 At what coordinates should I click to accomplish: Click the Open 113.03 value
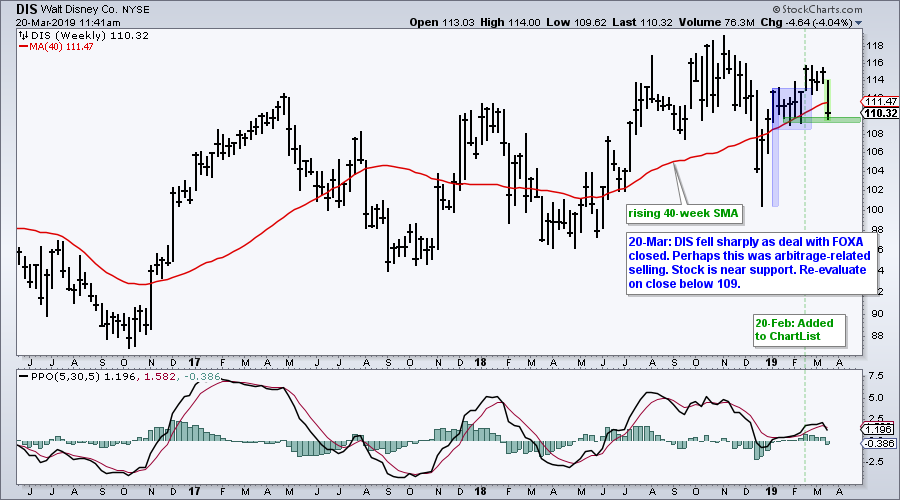(442, 22)
